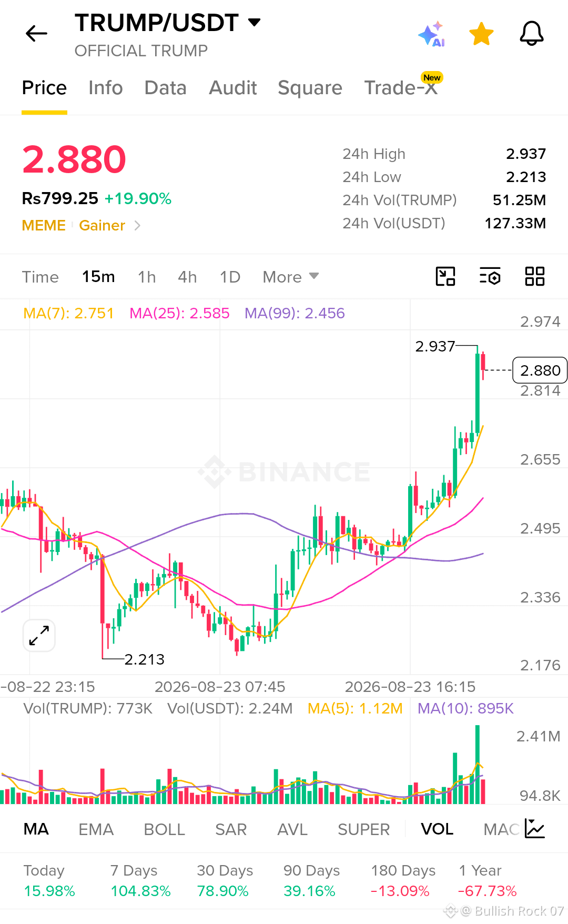Switch to the Price tab

point(44,88)
